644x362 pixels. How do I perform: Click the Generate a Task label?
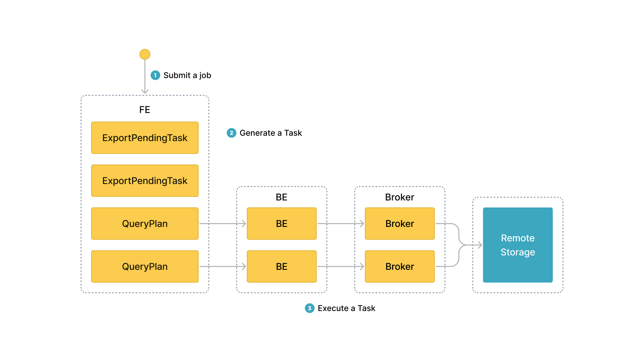click(271, 133)
